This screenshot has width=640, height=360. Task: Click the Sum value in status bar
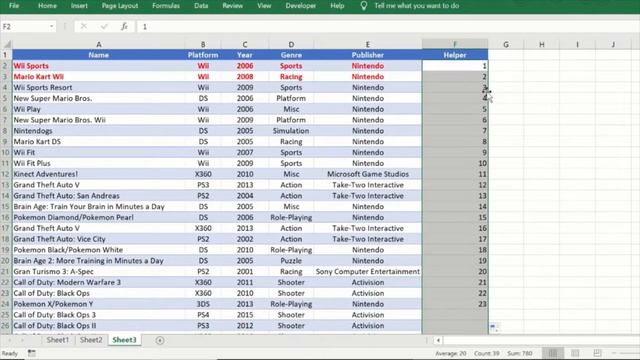(x=520, y=353)
